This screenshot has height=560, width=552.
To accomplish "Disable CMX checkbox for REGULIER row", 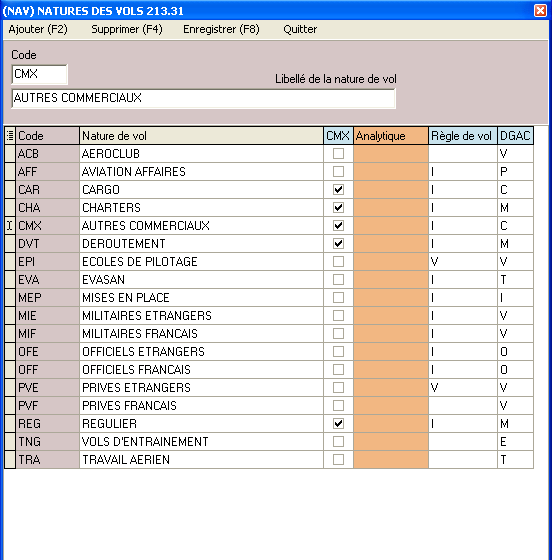I will 338,424.
